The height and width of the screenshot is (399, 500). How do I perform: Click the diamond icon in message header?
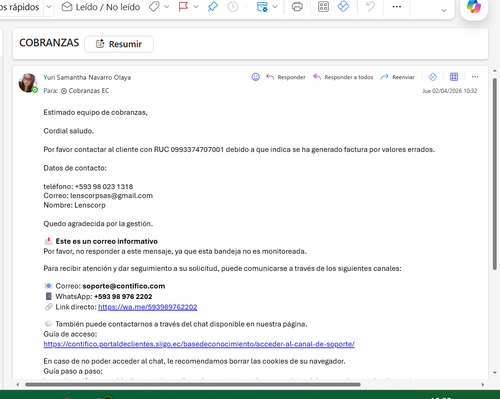(x=433, y=77)
